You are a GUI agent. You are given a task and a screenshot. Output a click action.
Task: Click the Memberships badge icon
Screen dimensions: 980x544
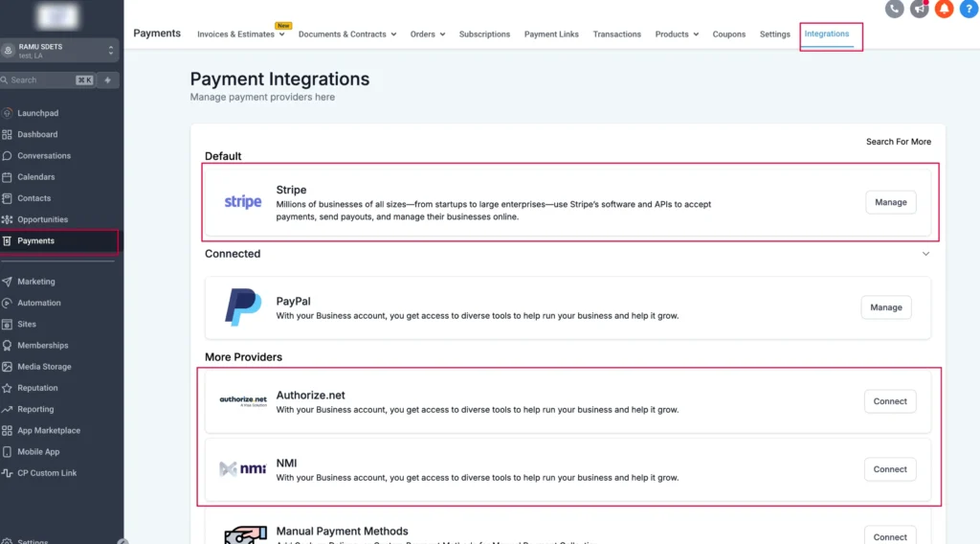[7, 345]
